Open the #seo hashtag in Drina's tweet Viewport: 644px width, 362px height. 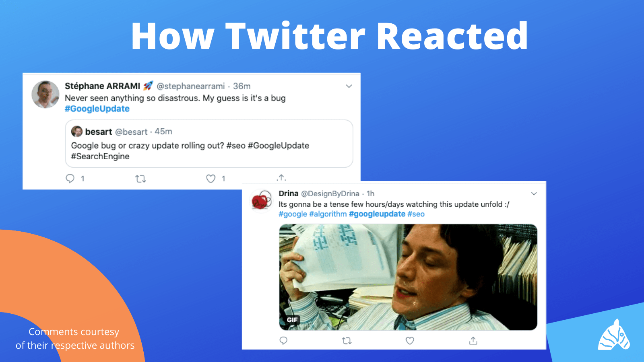(416, 214)
